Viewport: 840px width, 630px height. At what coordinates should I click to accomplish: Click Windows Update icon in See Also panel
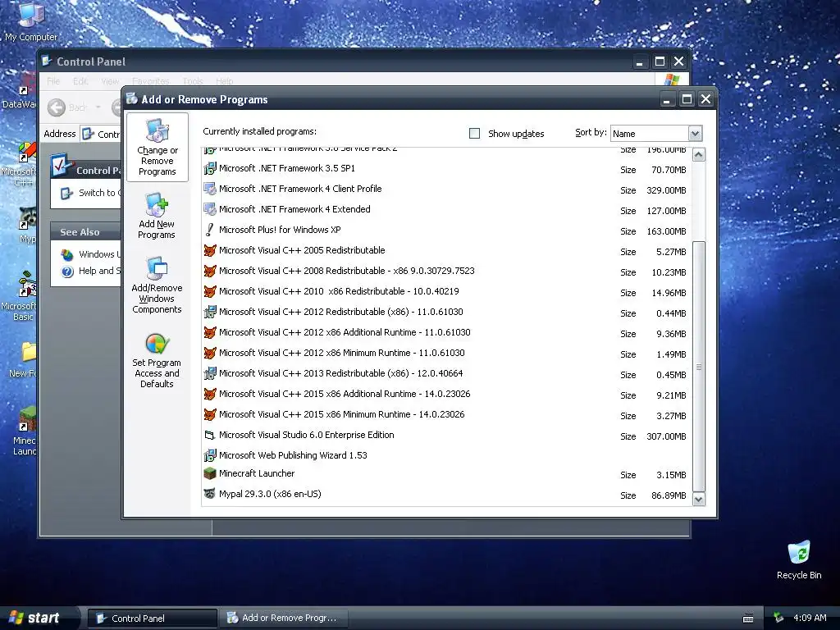coord(67,254)
